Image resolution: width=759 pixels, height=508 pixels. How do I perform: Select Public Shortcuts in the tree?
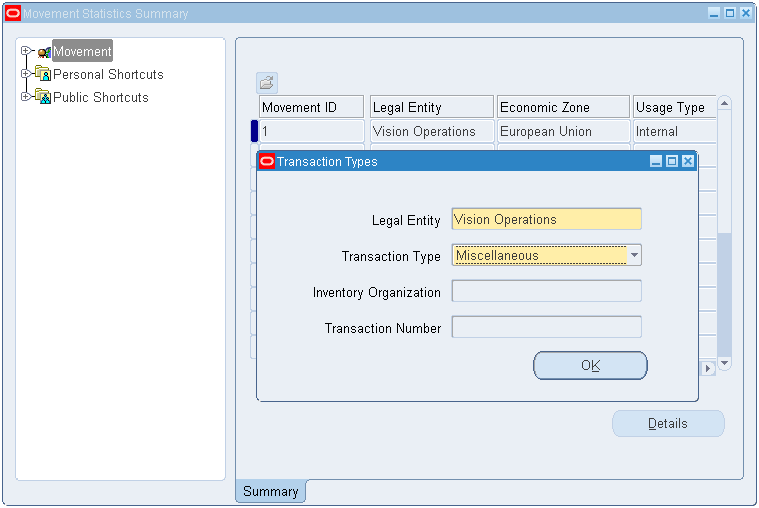click(x=101, y=97)
